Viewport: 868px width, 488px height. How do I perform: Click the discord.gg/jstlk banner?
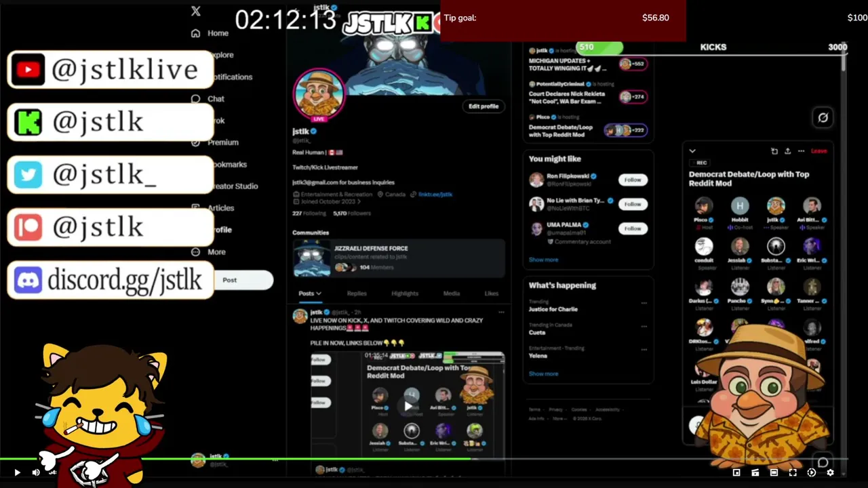111,280
